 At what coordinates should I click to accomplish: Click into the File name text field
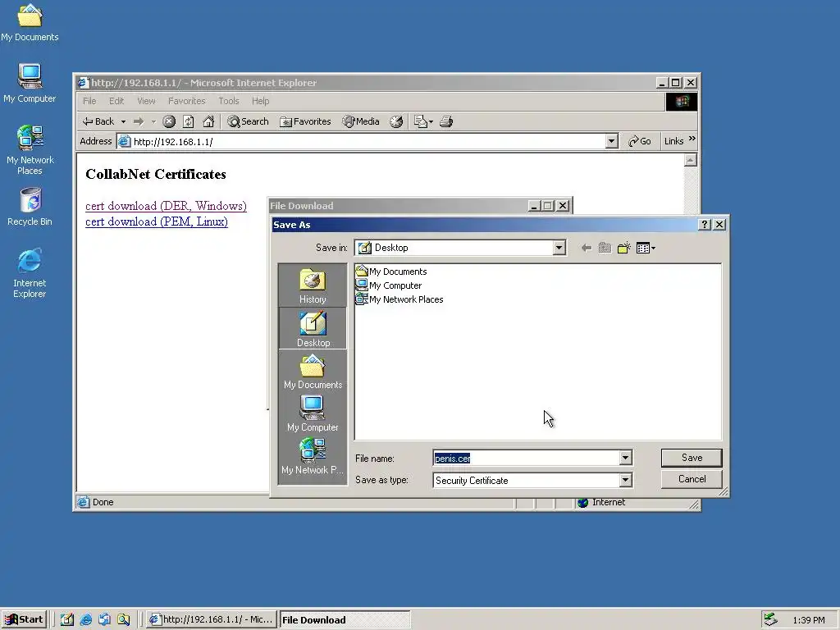tap(526, 458)
